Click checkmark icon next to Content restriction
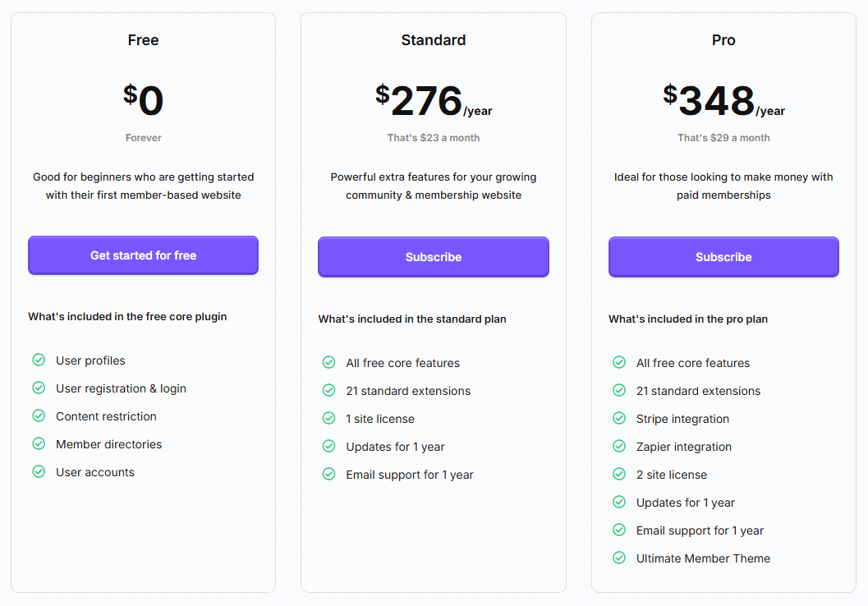The image size is (868, 606). [x=39, y=415]
